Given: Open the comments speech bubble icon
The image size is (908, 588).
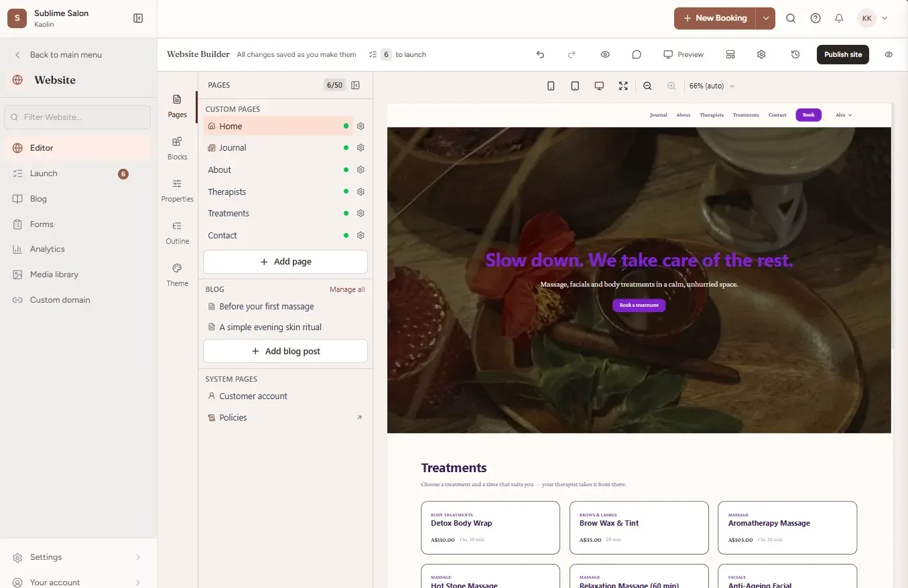Looking at the screenshot, I should [637, 54].
